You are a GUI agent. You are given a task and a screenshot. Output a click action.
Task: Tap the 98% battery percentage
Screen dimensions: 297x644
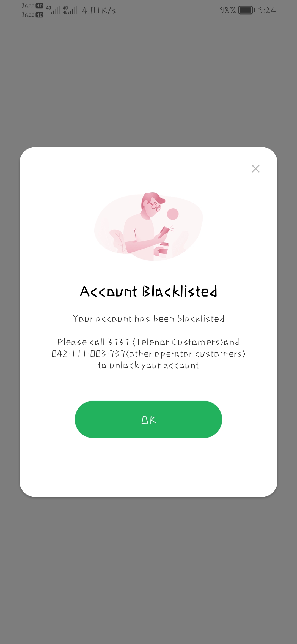[x=228, y=10]
